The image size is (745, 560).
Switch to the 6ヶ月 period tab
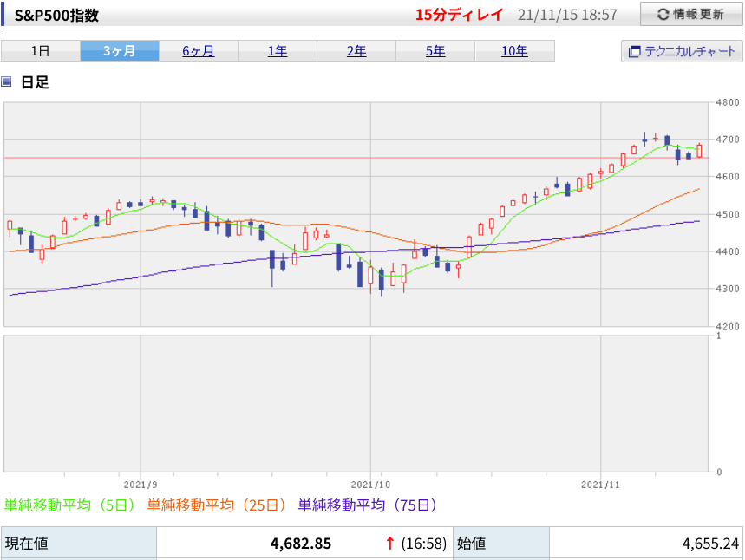click(198, 51)
